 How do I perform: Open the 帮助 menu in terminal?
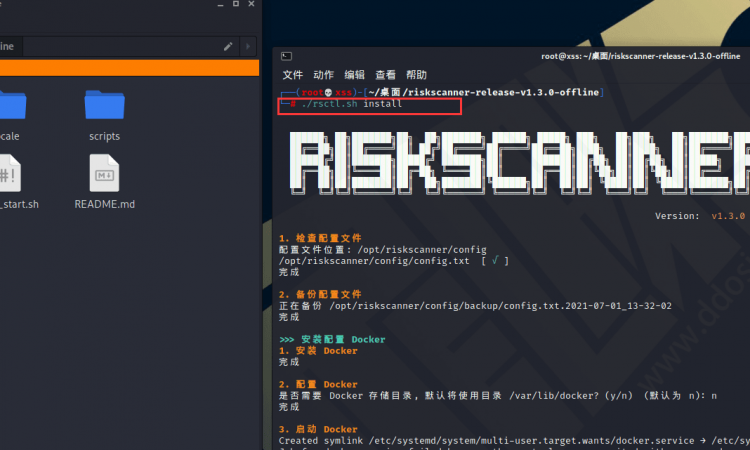coord(416,75)
